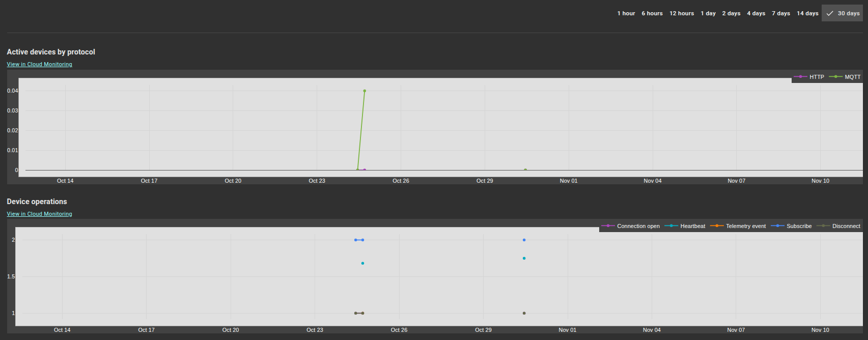
Task: Choose the 12 hours range option
Action: 681,13
